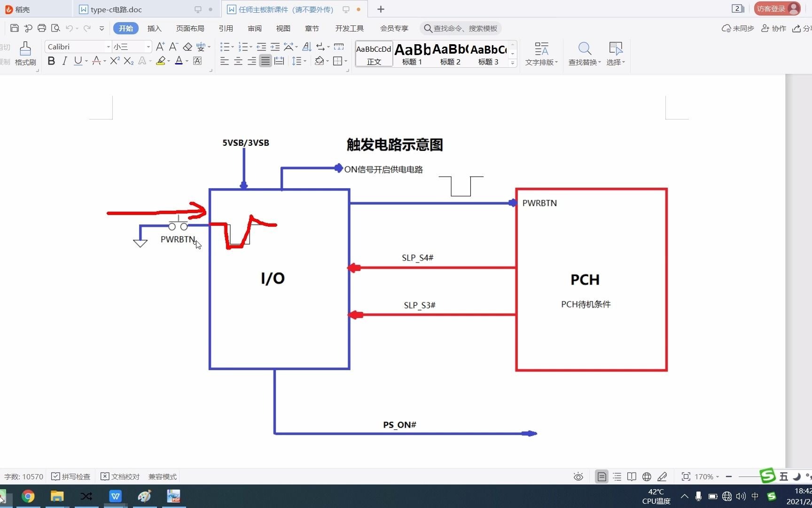
Task: Toggle the 拼写检查 spell check option
Action: 70,476
